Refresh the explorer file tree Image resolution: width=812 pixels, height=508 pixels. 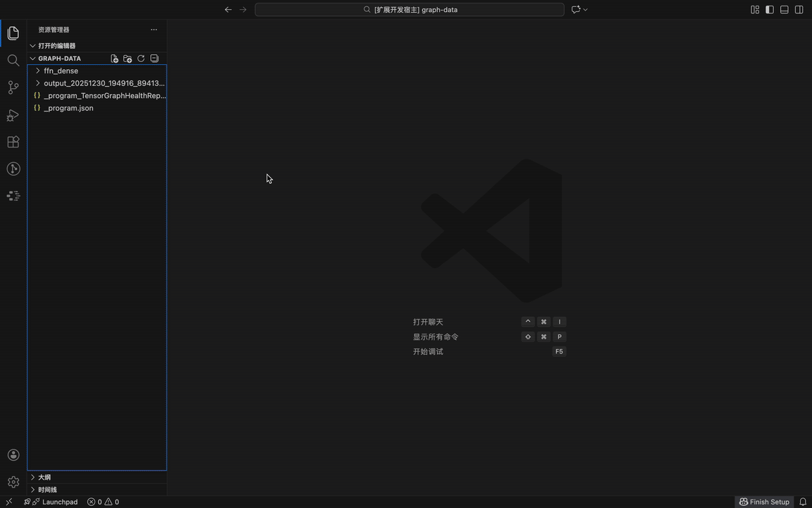coord(141,59)
